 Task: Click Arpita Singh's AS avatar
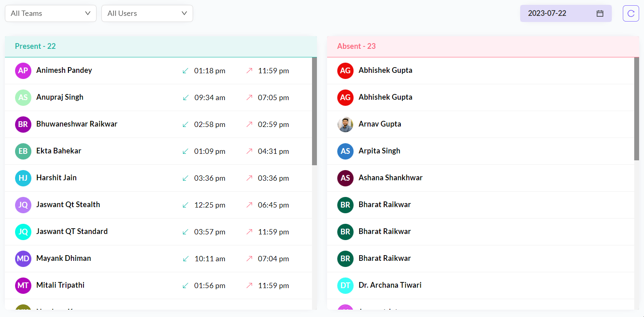(x=345, y=151)
